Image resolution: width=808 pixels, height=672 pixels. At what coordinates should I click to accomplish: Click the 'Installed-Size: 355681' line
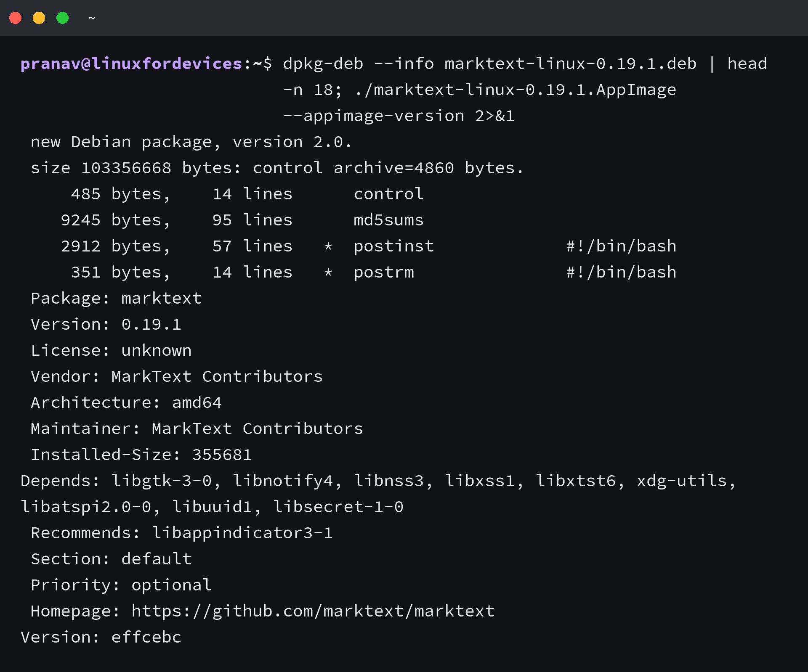tap(141, 455)
